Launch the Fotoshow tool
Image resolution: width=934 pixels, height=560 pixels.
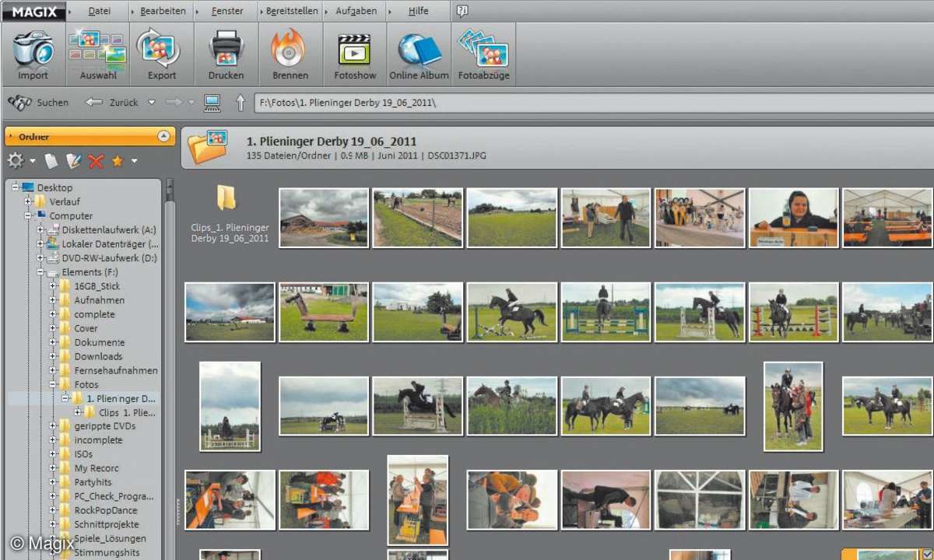coord(355,54)
